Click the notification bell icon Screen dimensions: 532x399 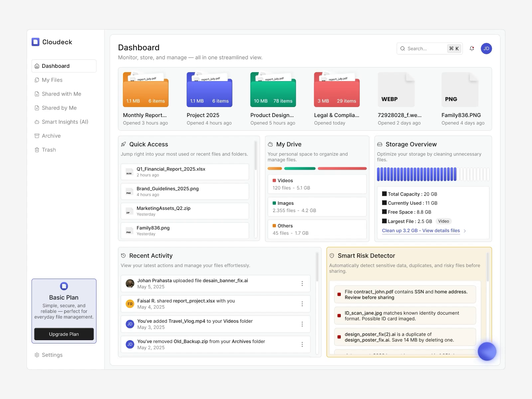(x=471, y=49)
